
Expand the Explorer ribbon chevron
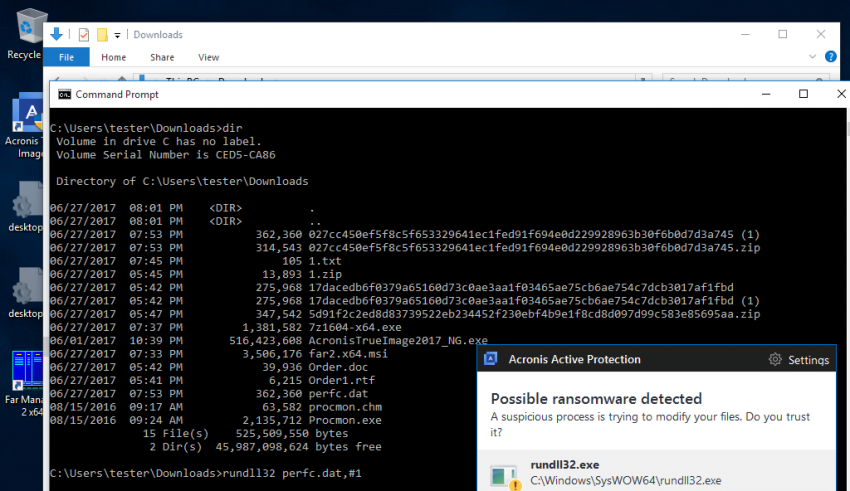point(812,56)
